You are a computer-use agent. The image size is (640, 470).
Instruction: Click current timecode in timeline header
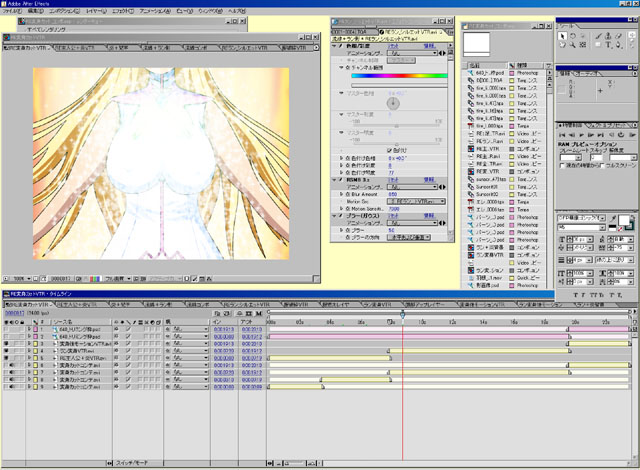[14, 313]
